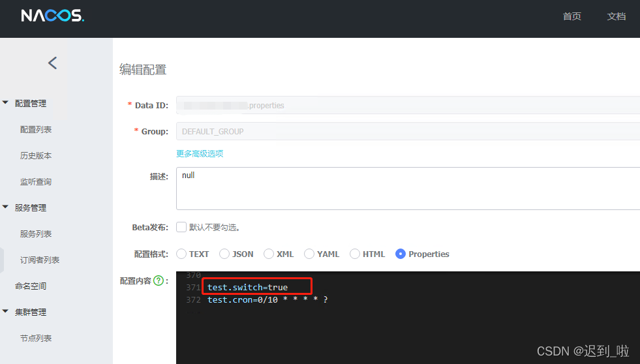640x364 pixels.
Task: Open 命名空间 in the sidebar
Action: pyautogui.click(x=31, y=286)
